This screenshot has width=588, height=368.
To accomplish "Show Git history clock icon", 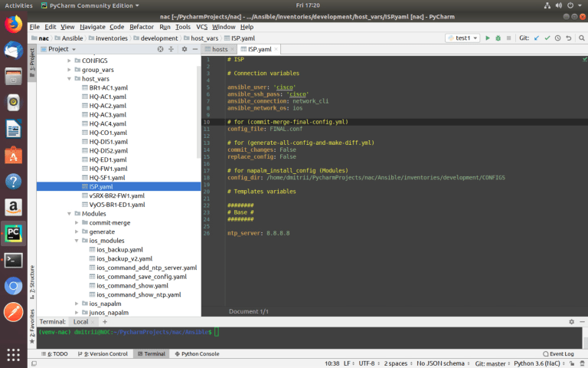I will [557, 38].
